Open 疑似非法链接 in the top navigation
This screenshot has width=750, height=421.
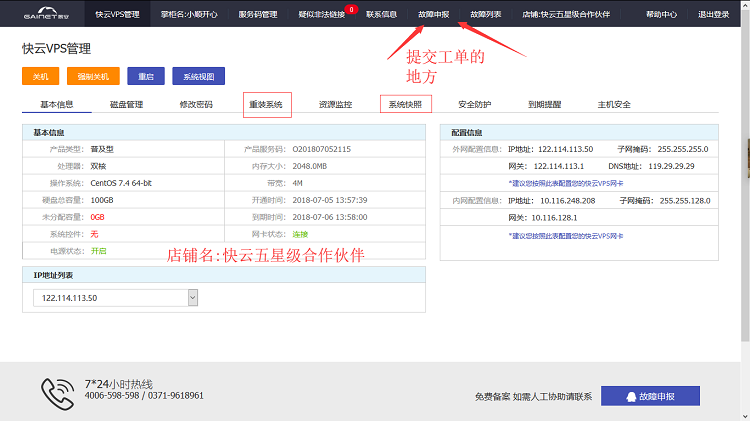pyautogui.click(x=321, y=15)
